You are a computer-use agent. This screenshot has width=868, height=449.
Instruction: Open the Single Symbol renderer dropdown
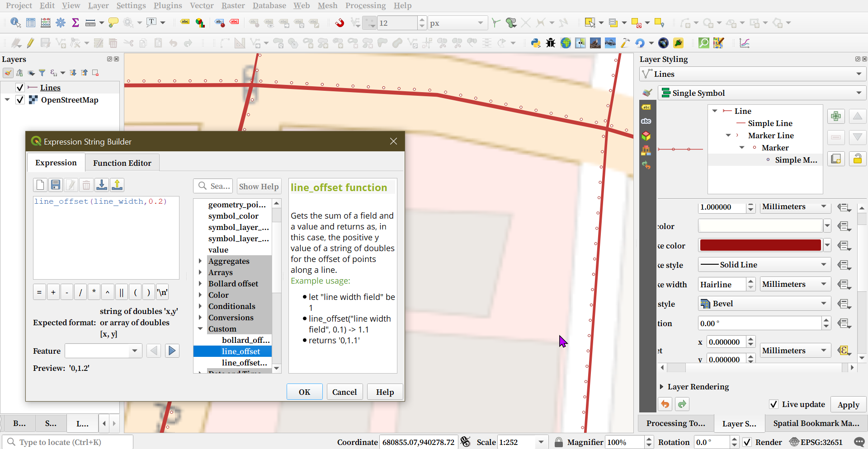762,93
